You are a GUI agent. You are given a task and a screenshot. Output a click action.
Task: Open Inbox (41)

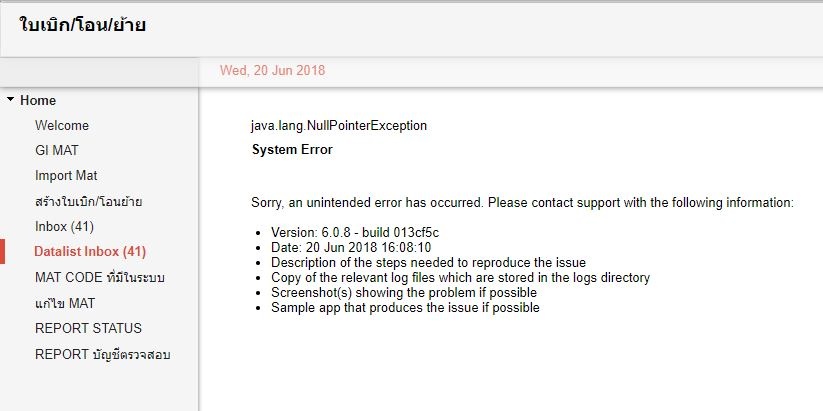64,227
